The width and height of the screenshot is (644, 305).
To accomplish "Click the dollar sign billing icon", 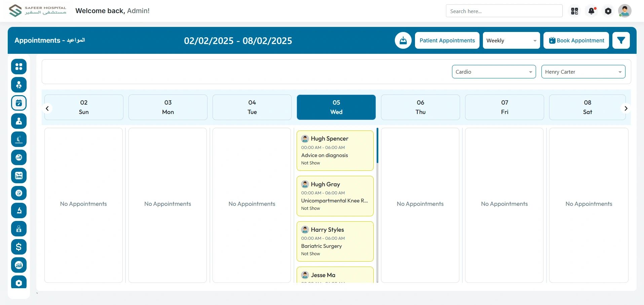I will [19, 247].
